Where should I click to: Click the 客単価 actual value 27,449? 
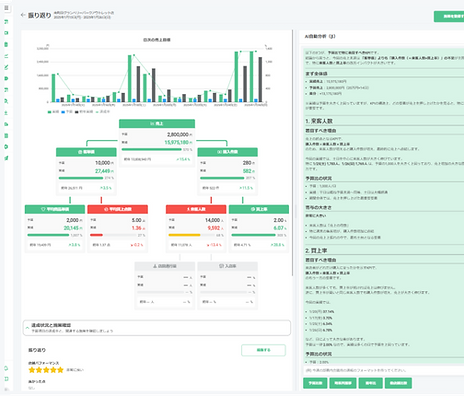click(103, 171)
